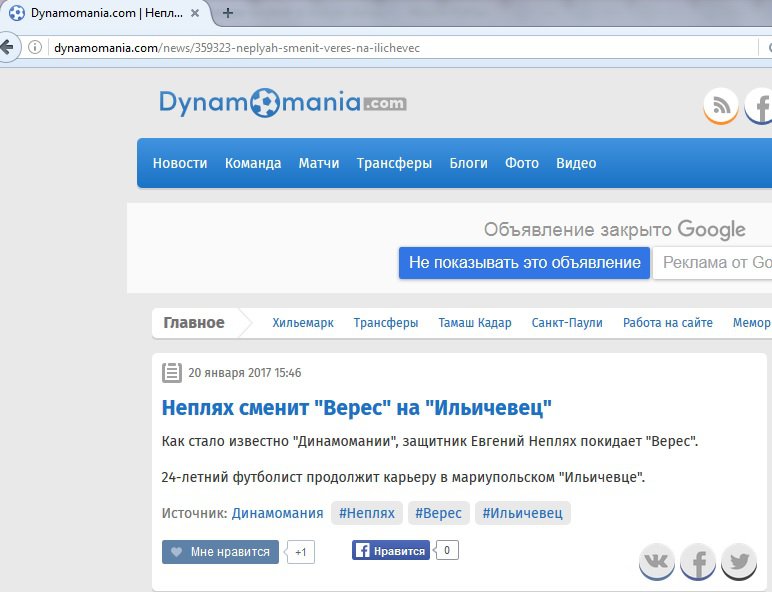Click site info icon in address bar
The height and width of the screenshot is (592, 772).
35,48
